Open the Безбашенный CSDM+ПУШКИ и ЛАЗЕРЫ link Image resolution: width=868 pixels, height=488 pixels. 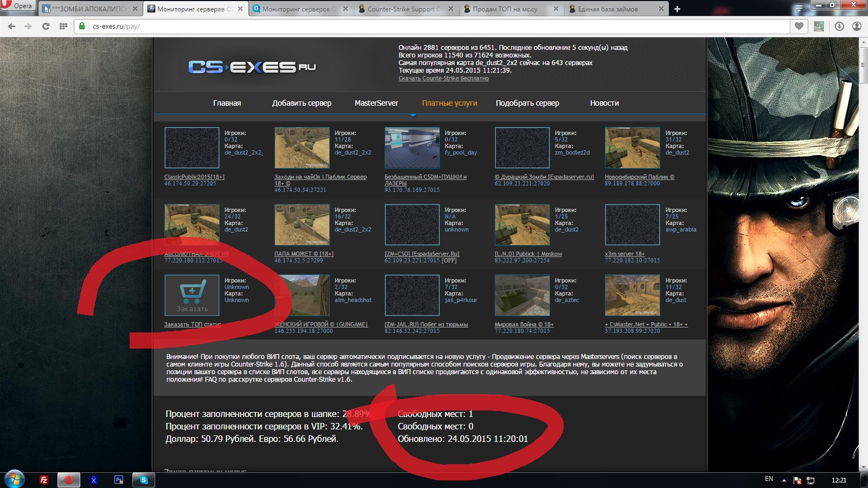pos(425,180)
